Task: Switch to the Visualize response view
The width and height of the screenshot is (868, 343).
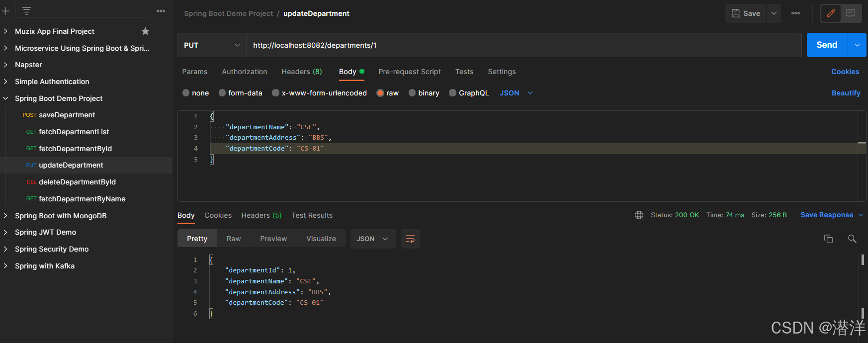Action: [x=321, y=239]
